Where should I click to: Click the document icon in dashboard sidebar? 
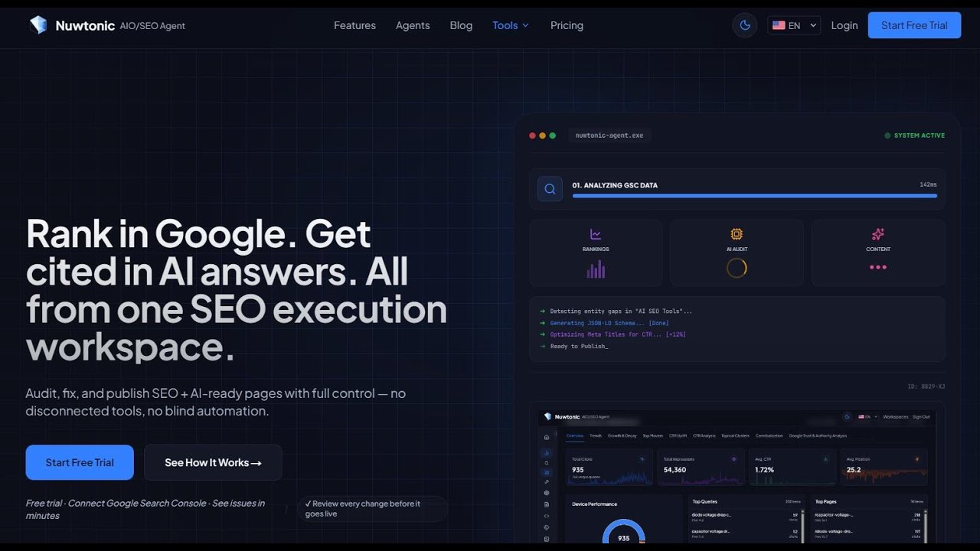click(547, 504)
